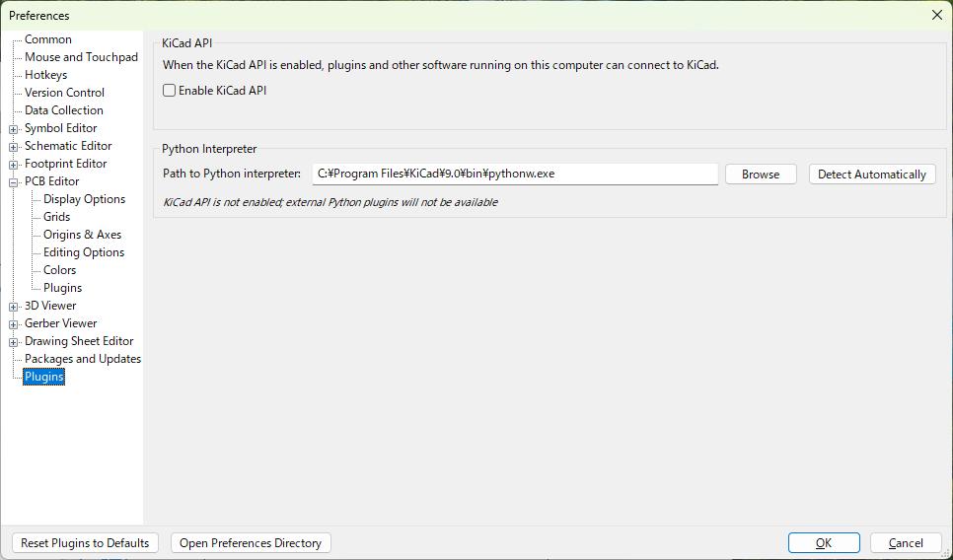This screenshot has width=953, height=560.
Task: Open Display Options under PCB Editor
Action: point(84,199)
